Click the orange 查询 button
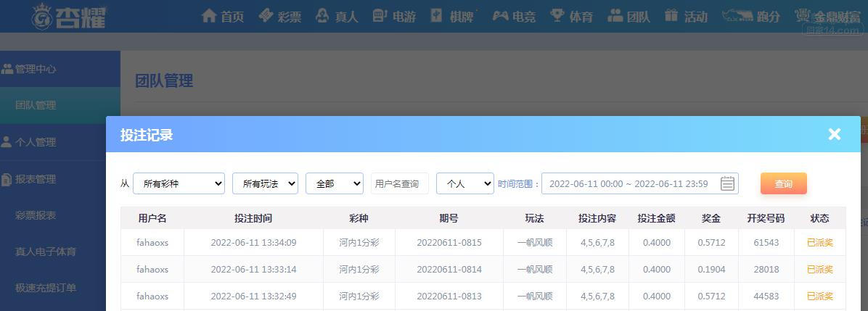Screen dimensions: 868x311 (x=783, y=183)
